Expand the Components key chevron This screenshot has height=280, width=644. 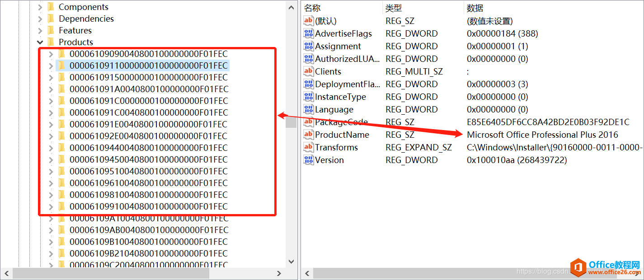[40, 7]
